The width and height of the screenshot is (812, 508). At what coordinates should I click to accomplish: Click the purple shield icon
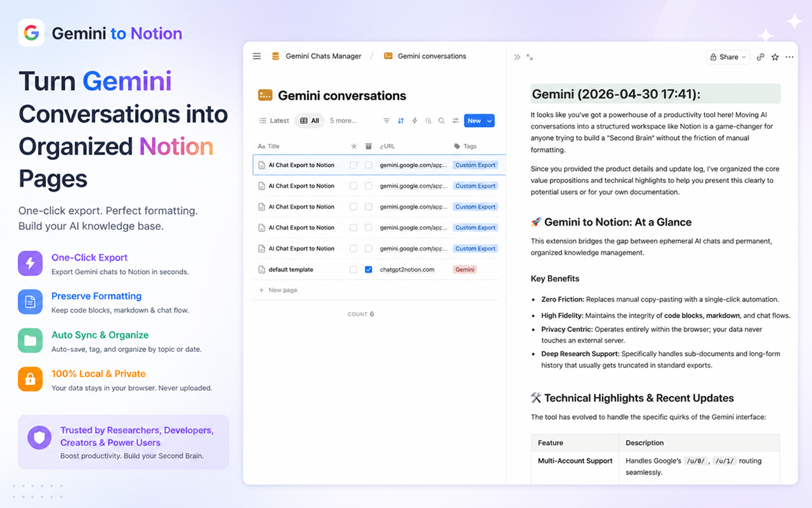coord(40,438)
